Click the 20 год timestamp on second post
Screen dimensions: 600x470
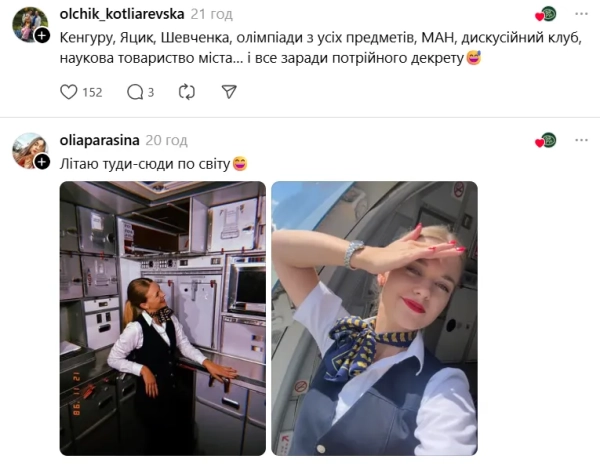click(x=166, y=140)
